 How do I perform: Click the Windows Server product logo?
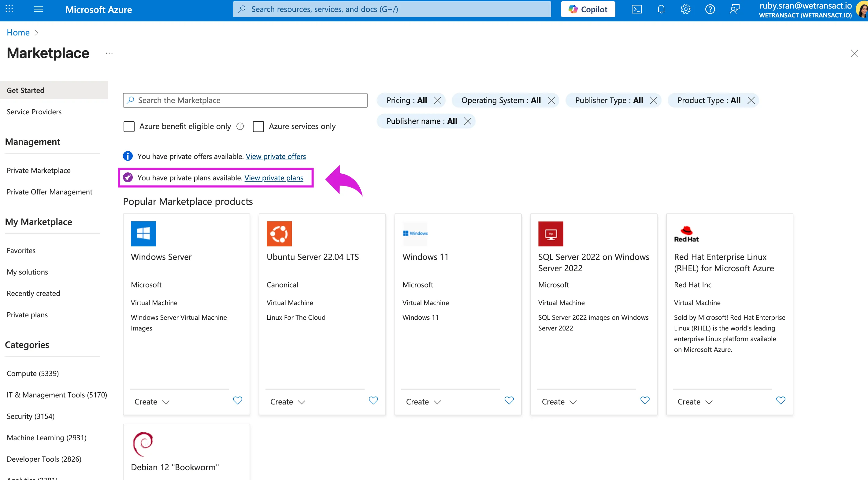143,234
